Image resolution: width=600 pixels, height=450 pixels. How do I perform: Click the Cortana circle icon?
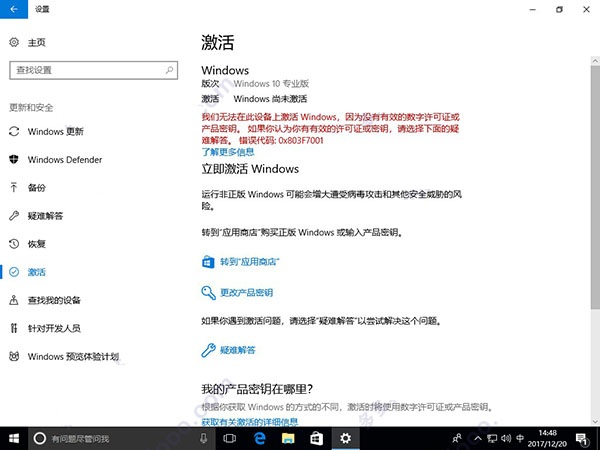(x=40, y=439)
